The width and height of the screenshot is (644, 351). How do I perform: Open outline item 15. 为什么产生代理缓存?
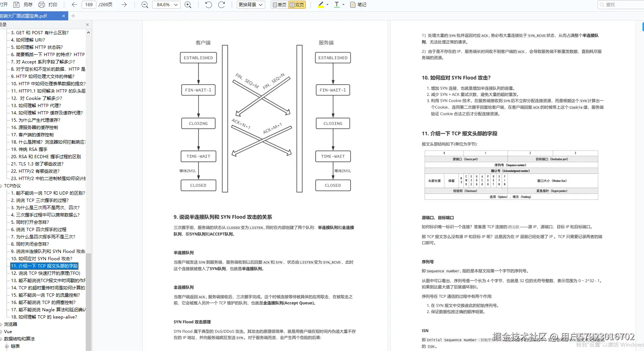[x=35, y=120]
